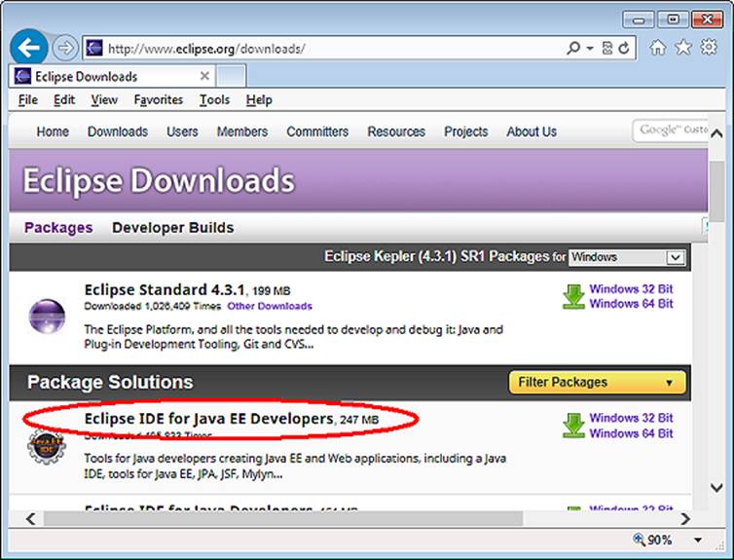This screenshot has height=560, width=734.
Task: Click the Eclipse Downloads page heading
Action: tap(159, 181)
